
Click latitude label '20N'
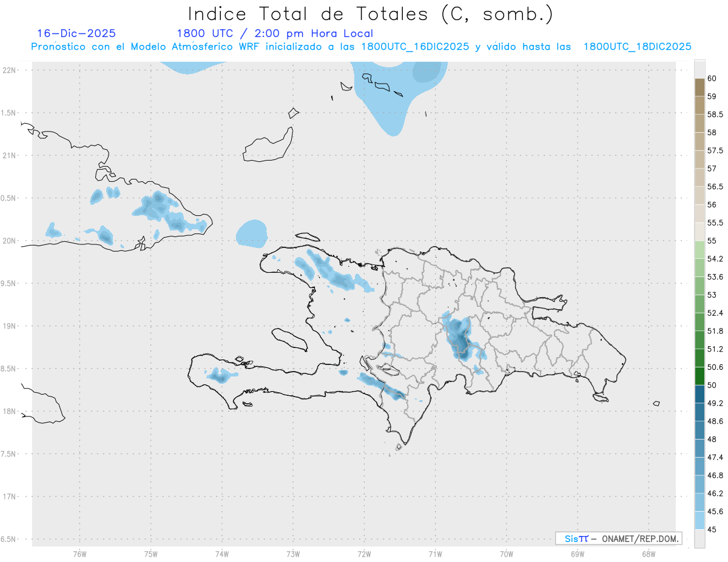tap(10, 241)
